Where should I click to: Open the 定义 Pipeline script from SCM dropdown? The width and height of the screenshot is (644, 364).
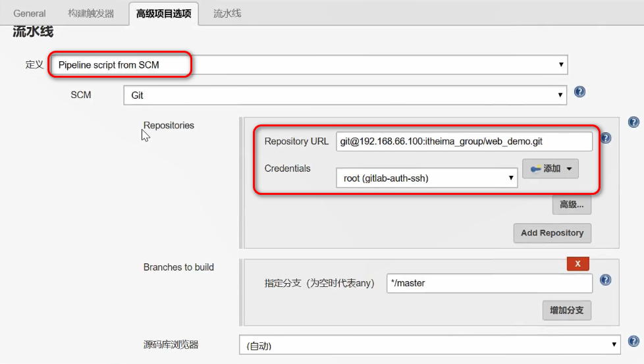pyautogui.click(x=309, y=65)
